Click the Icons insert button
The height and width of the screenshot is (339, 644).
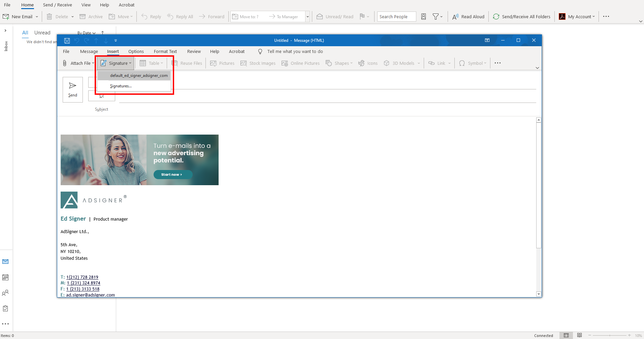pyautogui.click(x=368, y=63)
